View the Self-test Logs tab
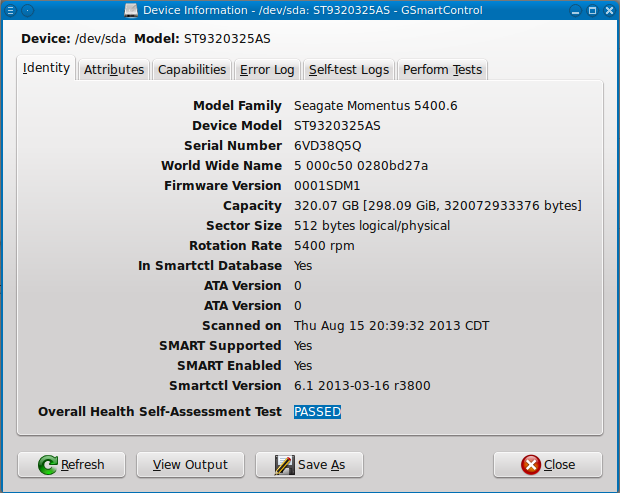This screenshot has width=620, height=493. coord(349,70)
